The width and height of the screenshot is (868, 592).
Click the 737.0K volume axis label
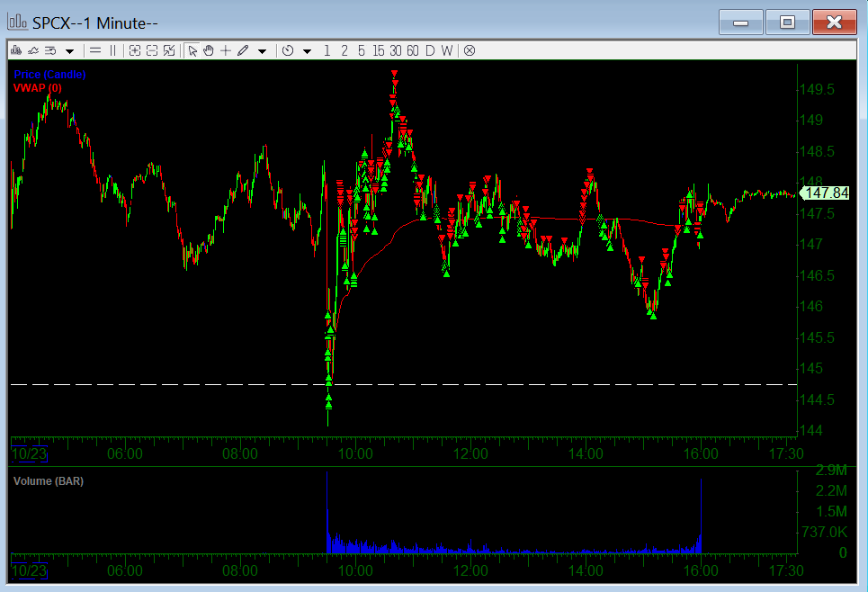coord(825,533)
